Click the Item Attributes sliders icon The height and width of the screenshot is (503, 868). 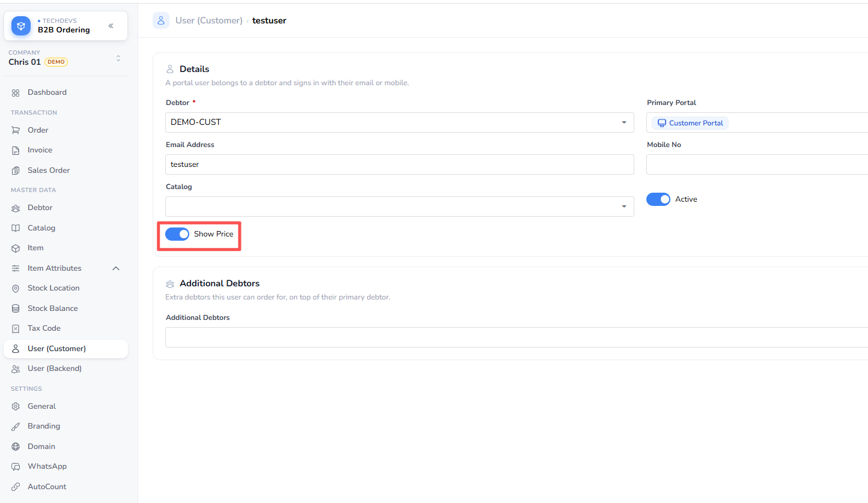16,268
